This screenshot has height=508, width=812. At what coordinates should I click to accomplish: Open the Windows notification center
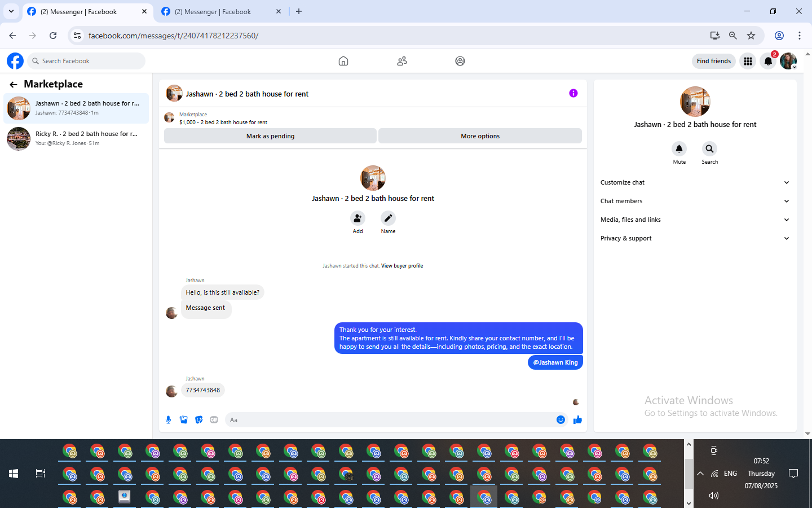793,474
